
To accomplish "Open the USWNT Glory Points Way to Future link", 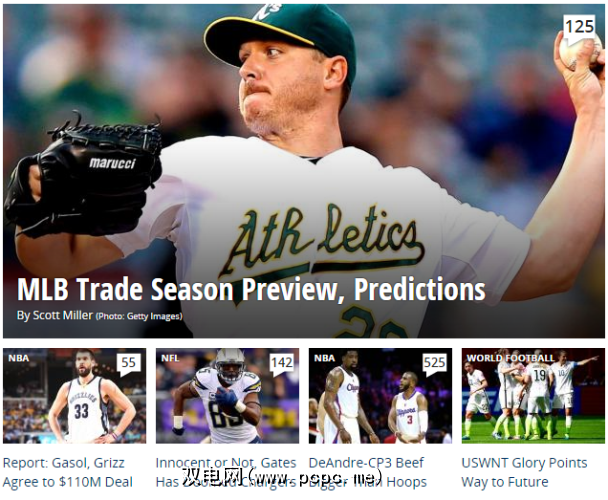I will [x=524, y=472].
